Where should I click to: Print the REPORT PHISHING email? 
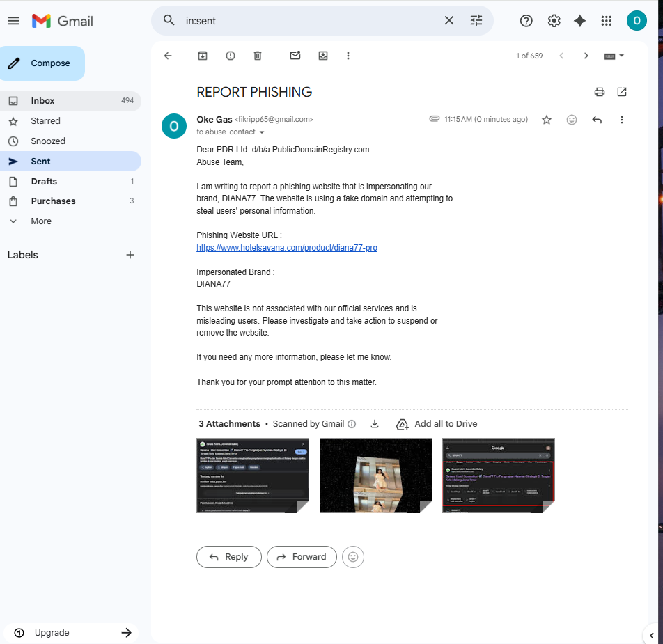tap(599, 92)
